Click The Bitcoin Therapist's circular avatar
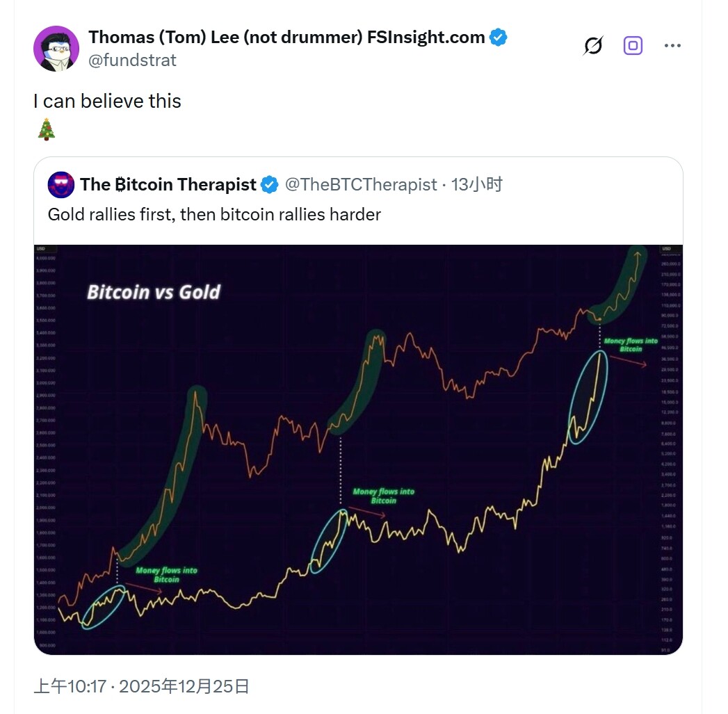728x714 pixels. click(x=60, y=184)
